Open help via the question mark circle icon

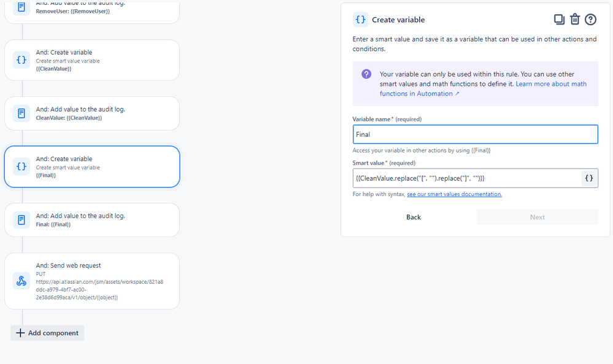tap(590, 20)
